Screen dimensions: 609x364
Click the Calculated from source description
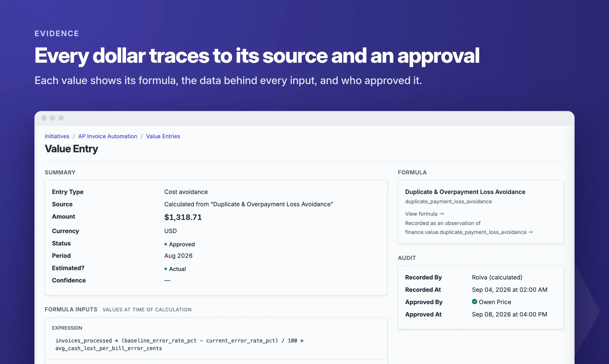coord(248,204)
